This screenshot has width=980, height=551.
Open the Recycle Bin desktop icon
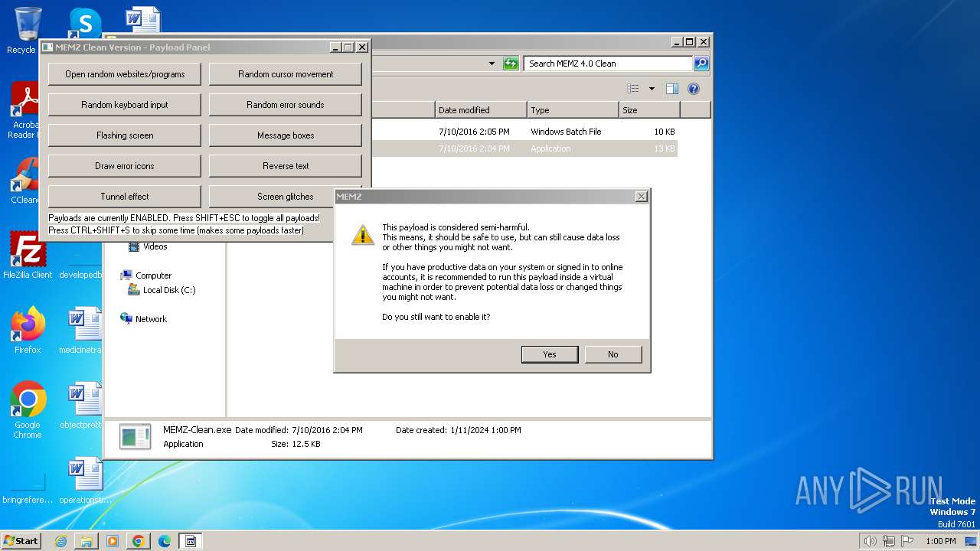[x=28, y=31]
